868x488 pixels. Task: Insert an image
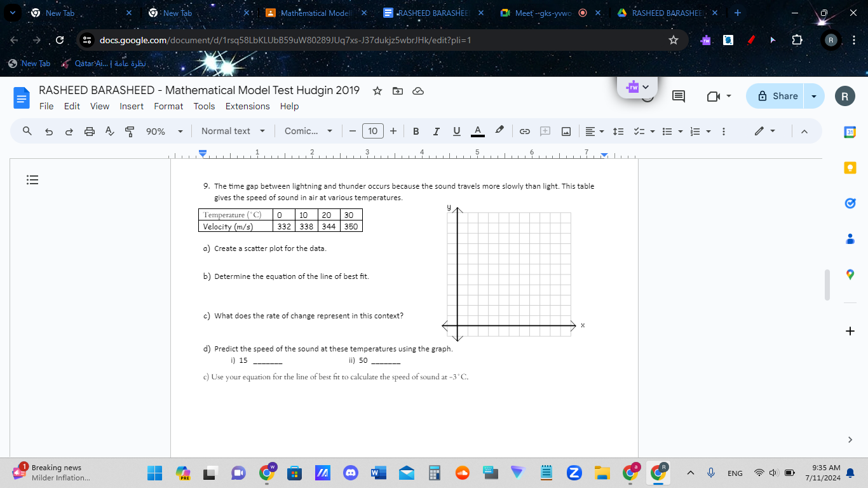[x=566, y=131]
